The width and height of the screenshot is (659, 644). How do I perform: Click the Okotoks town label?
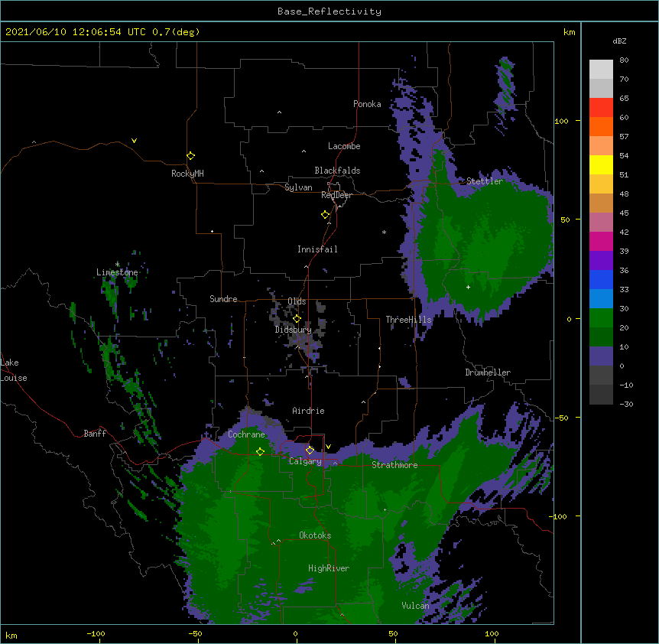tap(315, 535)
